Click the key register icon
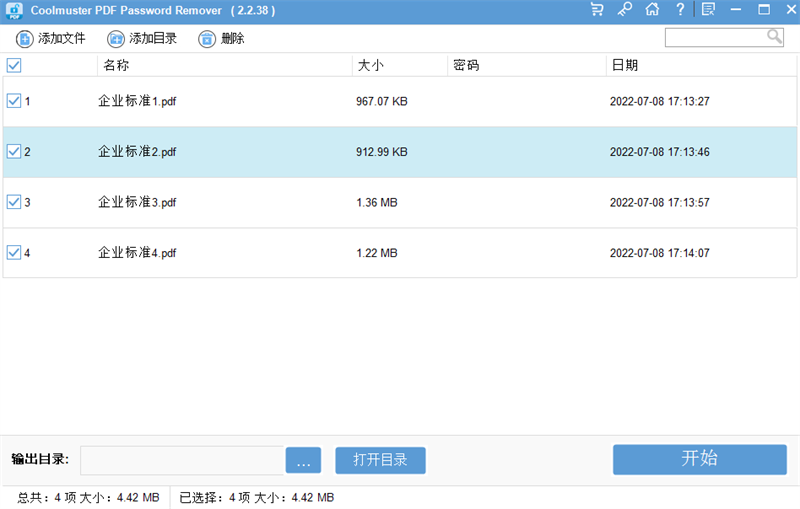 (x=625, y=10)
